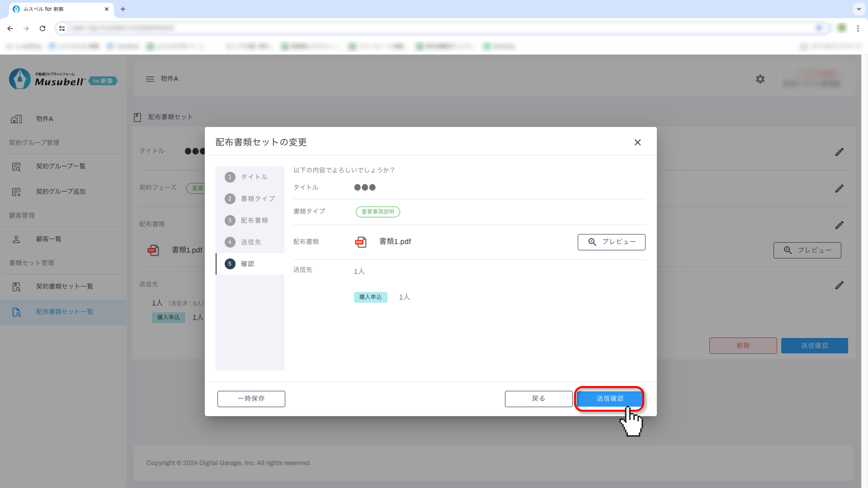Open preview of 書類1.pdf in the dialog
This screenshot has height=488, width=868.
(611, 242)
